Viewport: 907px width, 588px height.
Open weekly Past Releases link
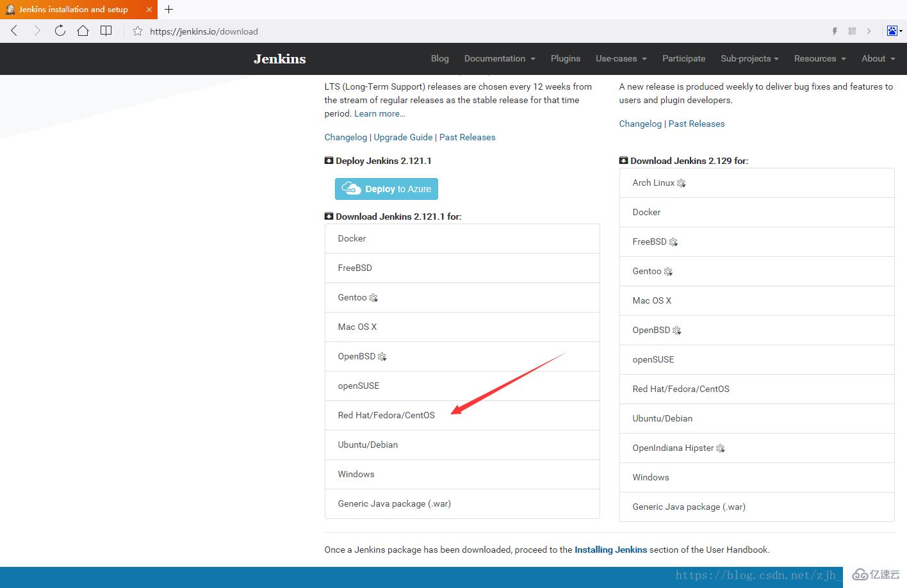pyautogui.click(x=697, y=124)
